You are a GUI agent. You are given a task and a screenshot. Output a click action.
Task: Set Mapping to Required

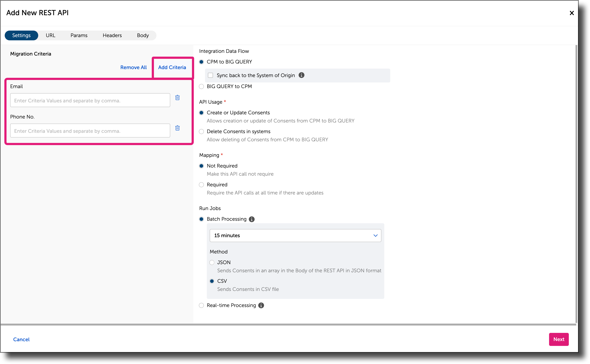201,185
